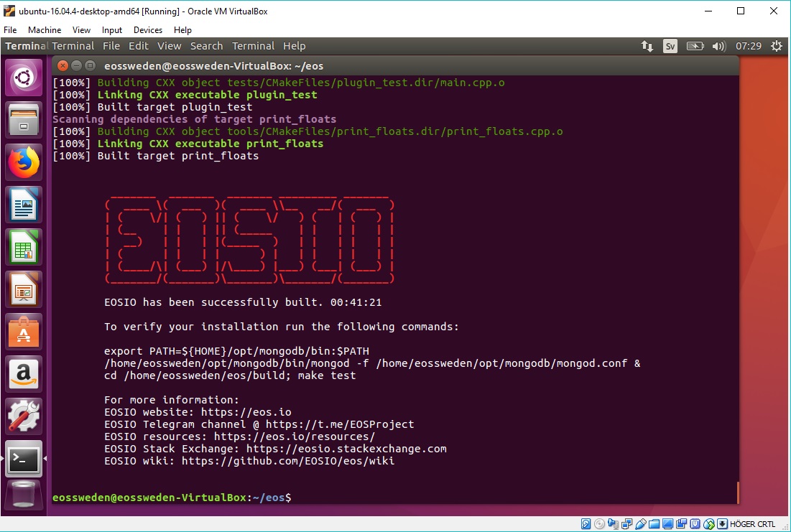Click the VirtualBox recording status icon
Image resolution: width=791 pixels, height=532 pixels.
tap(682, 524)
